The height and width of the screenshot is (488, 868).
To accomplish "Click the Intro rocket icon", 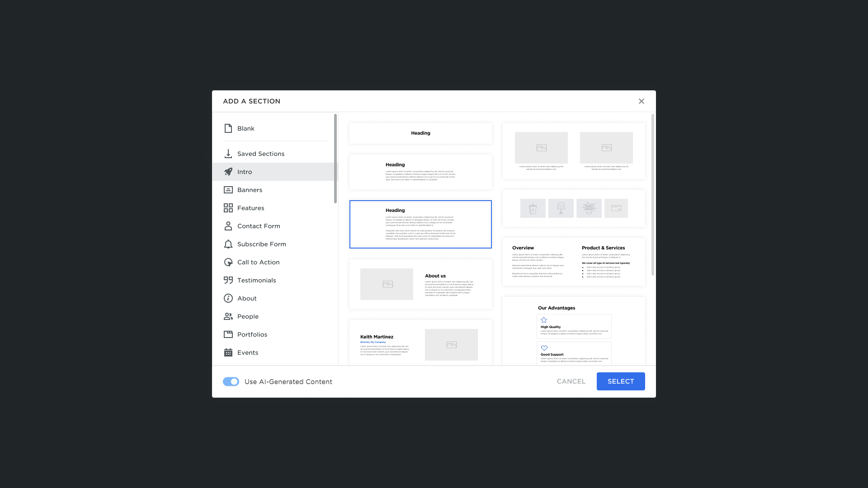I will tap(228, 172).
